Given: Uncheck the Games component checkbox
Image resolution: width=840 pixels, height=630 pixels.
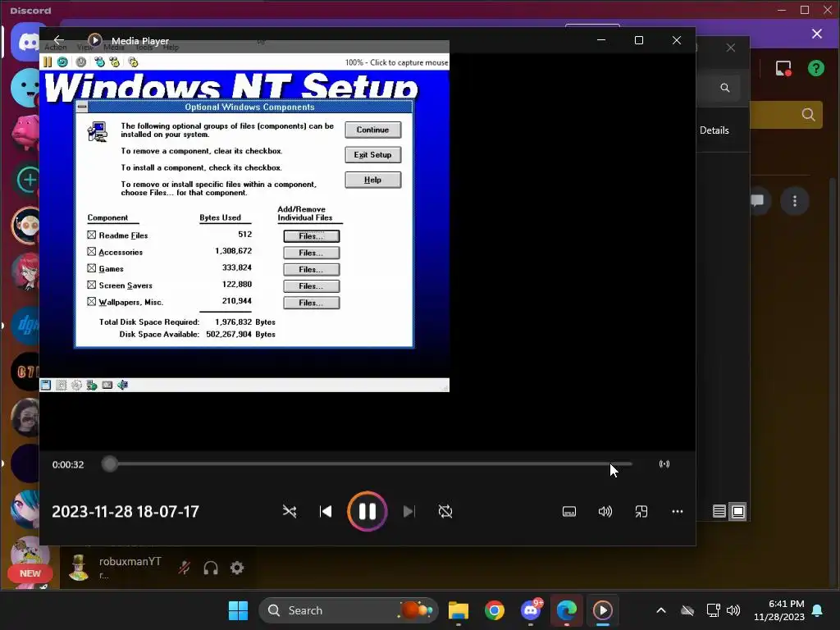Looking at the screenshot, I should (x=92, y=268).
